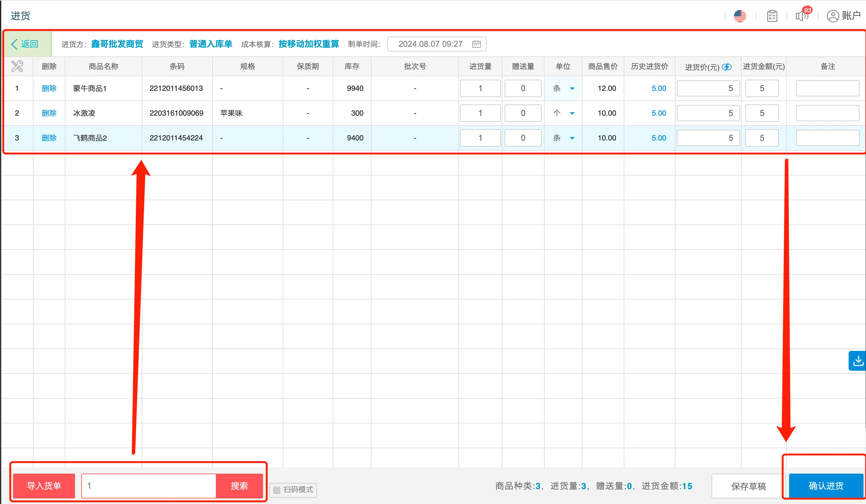Click the refresh icon next to 进货价(元)
The image size is (866, 504).
(726, 67)
